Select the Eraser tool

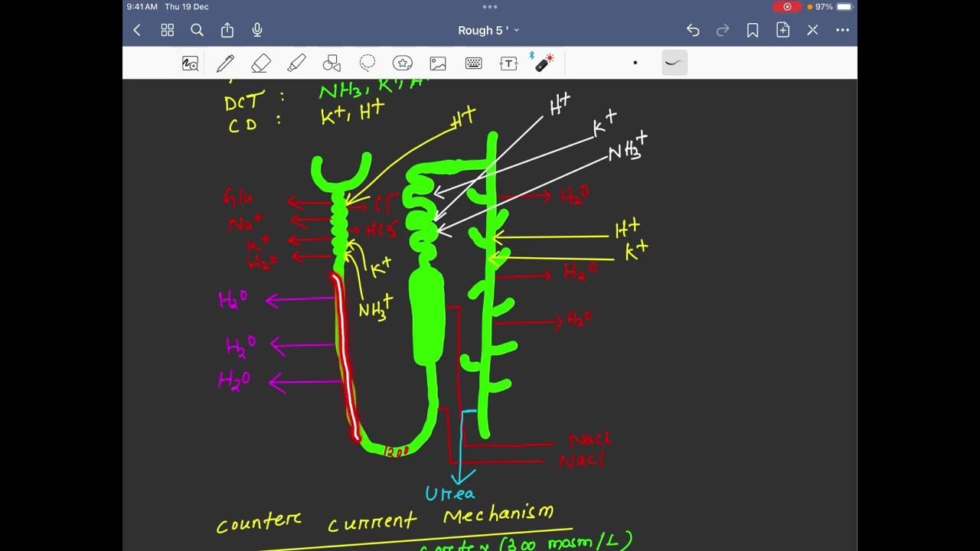coord(261,64)
